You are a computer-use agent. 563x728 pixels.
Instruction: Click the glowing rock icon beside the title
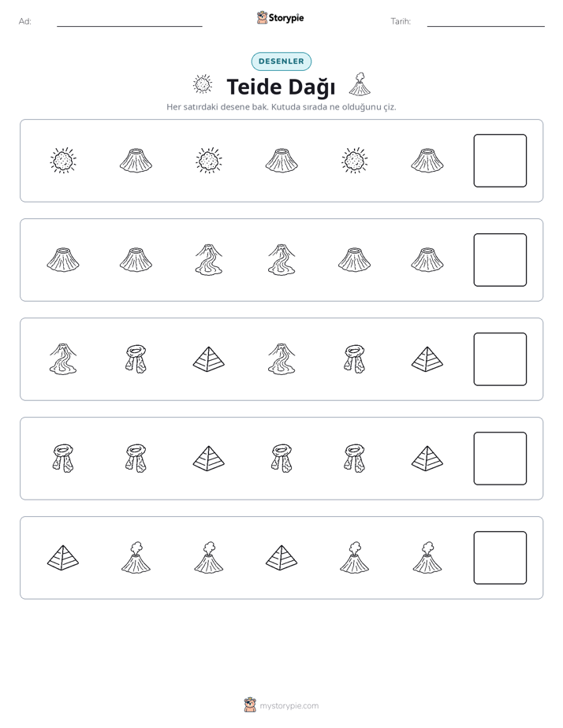tap(203, 85)
